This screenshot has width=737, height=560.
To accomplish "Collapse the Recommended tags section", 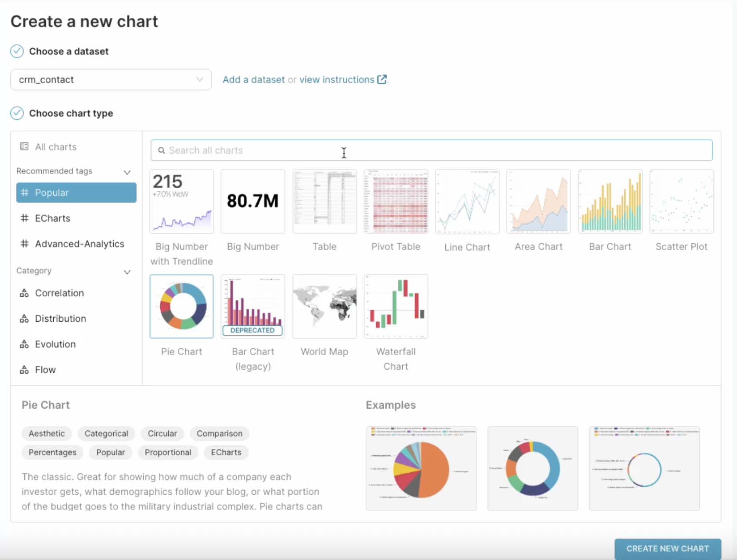I will (x=127, y=172).
